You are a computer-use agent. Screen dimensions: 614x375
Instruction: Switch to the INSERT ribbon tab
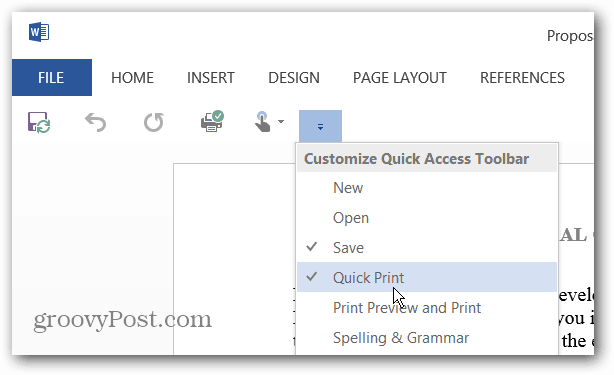[x=211, y=78]
